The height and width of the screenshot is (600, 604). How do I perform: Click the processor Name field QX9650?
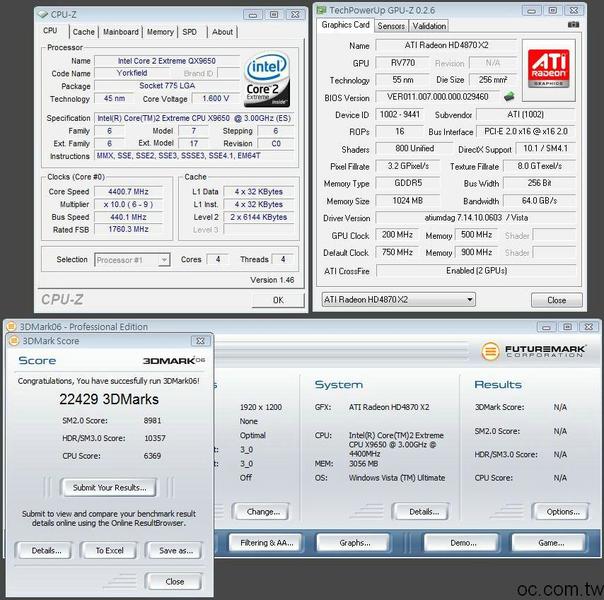(x=166, y=61)
